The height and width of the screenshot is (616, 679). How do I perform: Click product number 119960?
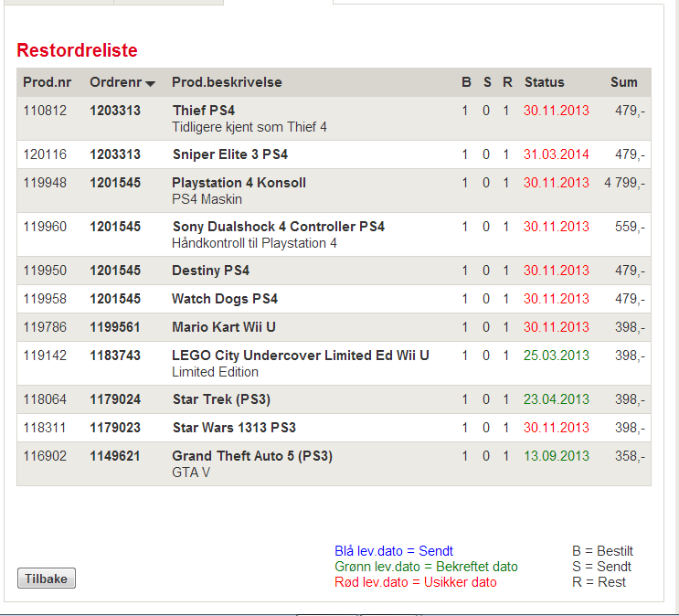pos(45,227)
